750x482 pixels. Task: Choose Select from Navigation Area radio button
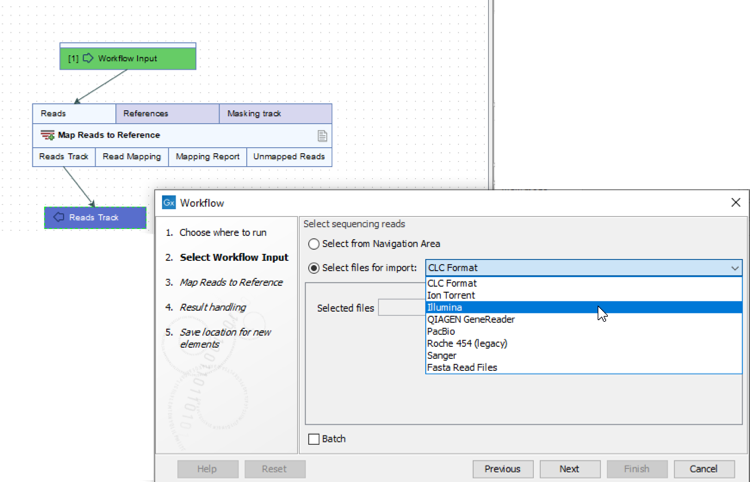313,244
